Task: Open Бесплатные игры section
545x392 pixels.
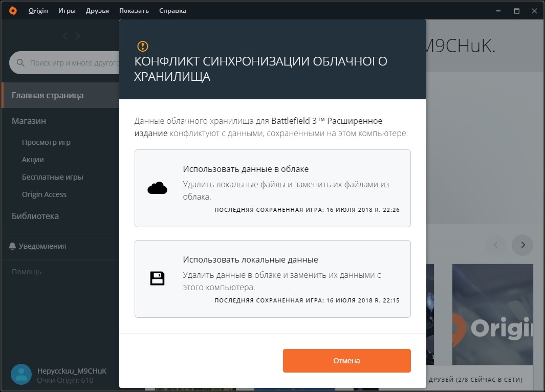Action: point(53,177)
